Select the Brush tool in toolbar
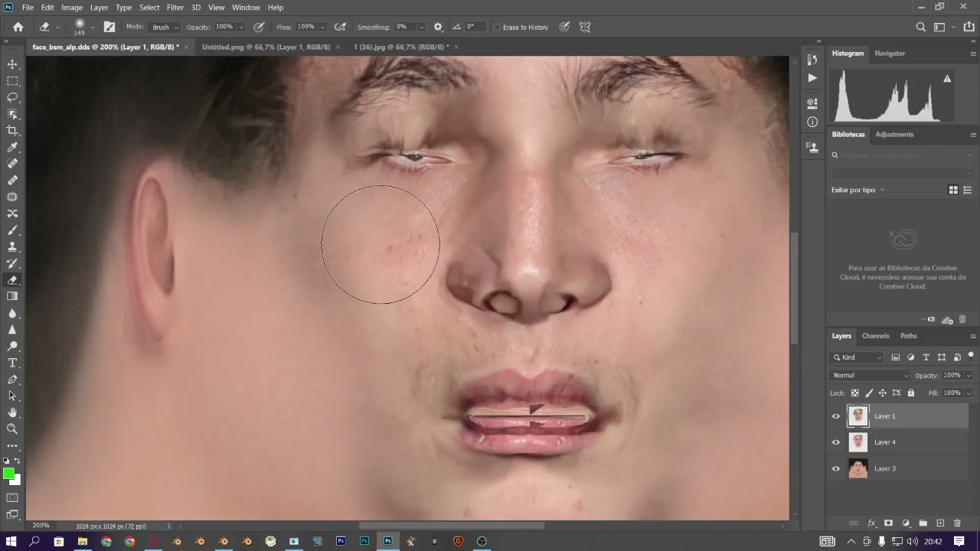980x551 pixels. click(12, 230)
